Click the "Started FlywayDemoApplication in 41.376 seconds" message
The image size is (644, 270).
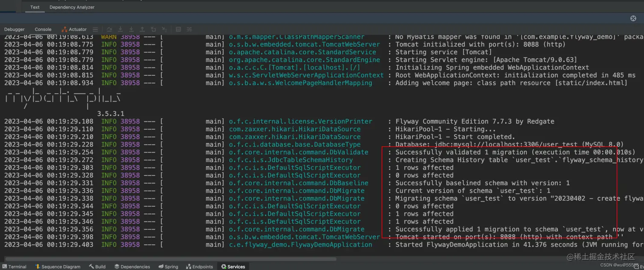[x=519, y=244]
